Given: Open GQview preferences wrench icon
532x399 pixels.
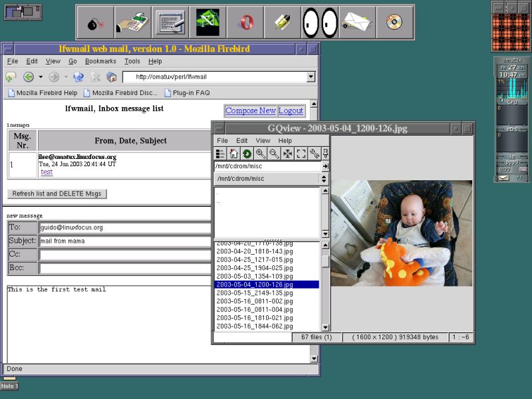Looking at the screenshot, I should coord(315,154).
